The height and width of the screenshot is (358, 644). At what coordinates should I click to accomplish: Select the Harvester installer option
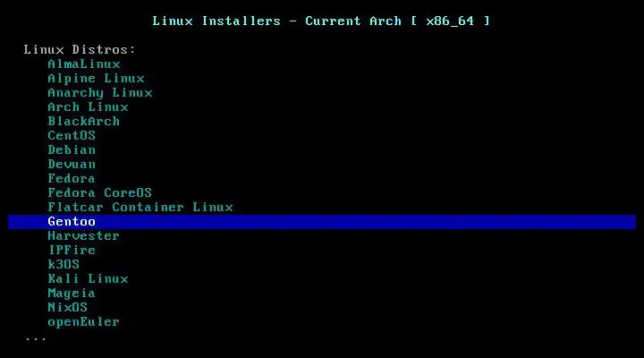coord(84,236)
